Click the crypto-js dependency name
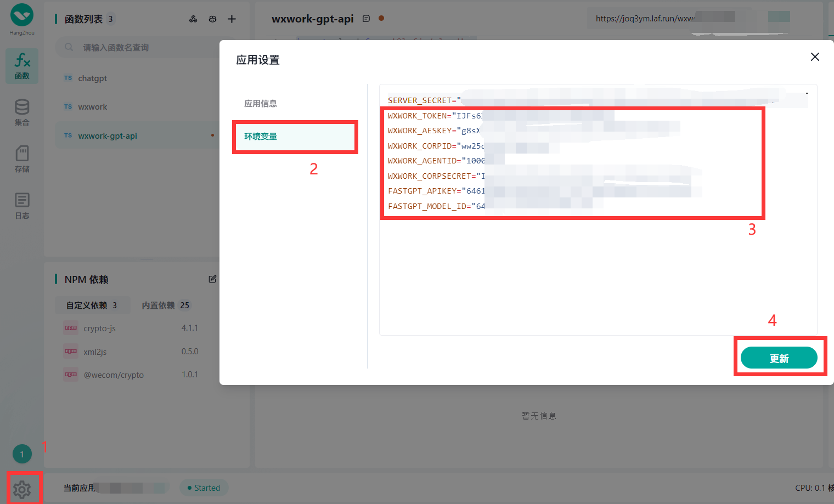This screenshot has width=834, height=504. (x=100, y=329)
